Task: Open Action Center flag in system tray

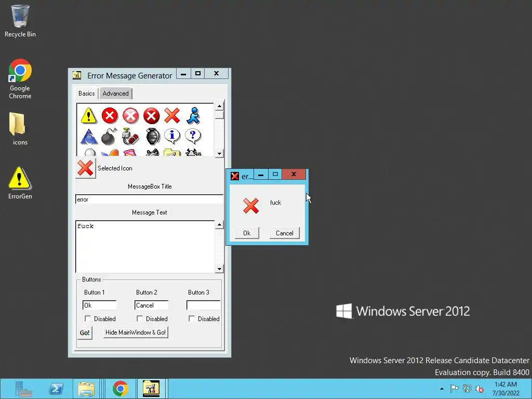Action: point(454,389)
